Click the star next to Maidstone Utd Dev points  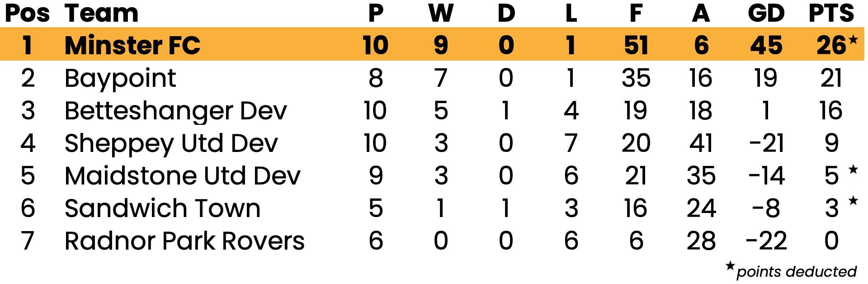pyautogui.click(x=853, y=170)
